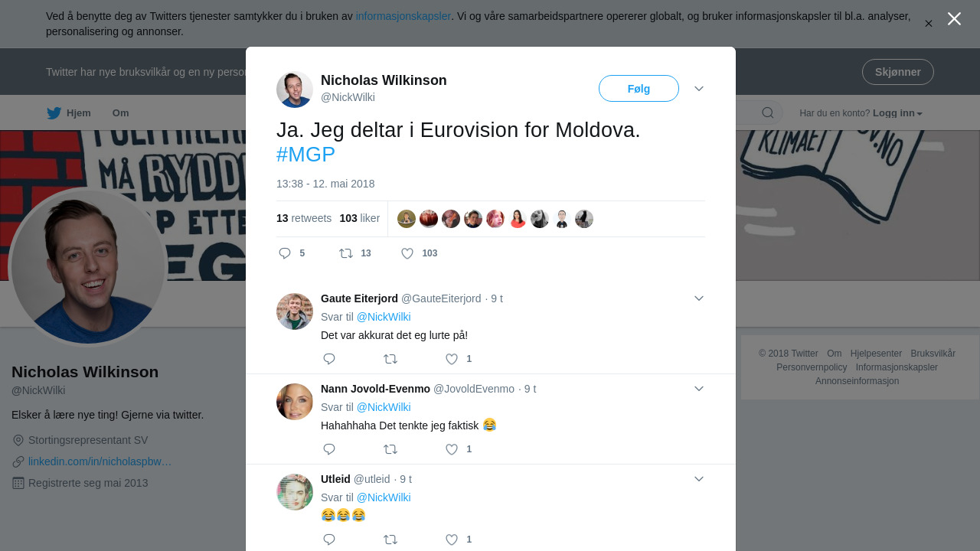Reply to Nicholas Wilkinson's main tweet
Screen dimensions: 980x551
tap(285, 253)
